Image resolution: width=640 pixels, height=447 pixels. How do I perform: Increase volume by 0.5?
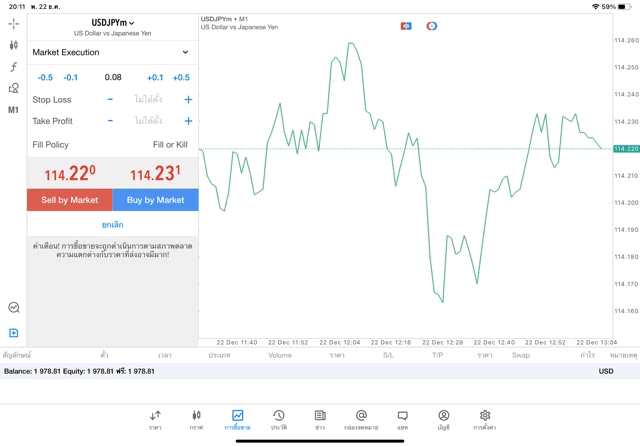(x=181, y=77)
